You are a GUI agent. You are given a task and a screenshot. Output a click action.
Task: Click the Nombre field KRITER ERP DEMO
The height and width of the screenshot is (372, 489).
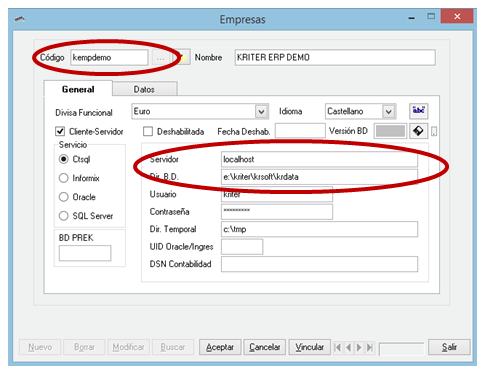point(335,58)
